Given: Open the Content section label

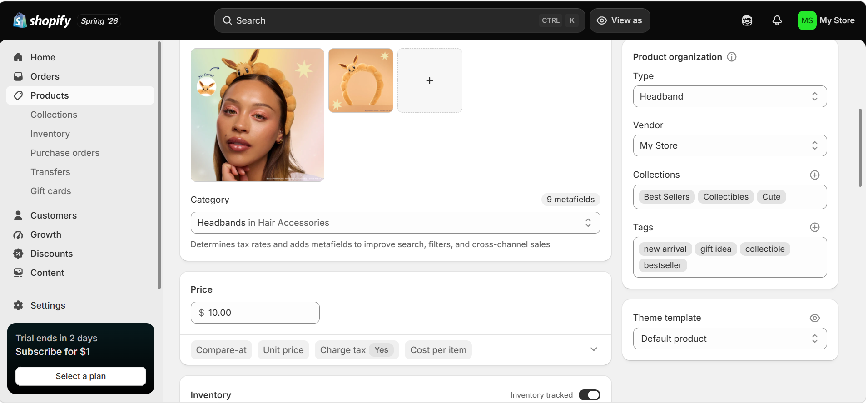Looking at the screenshot, I should click(x=47, y=273).
